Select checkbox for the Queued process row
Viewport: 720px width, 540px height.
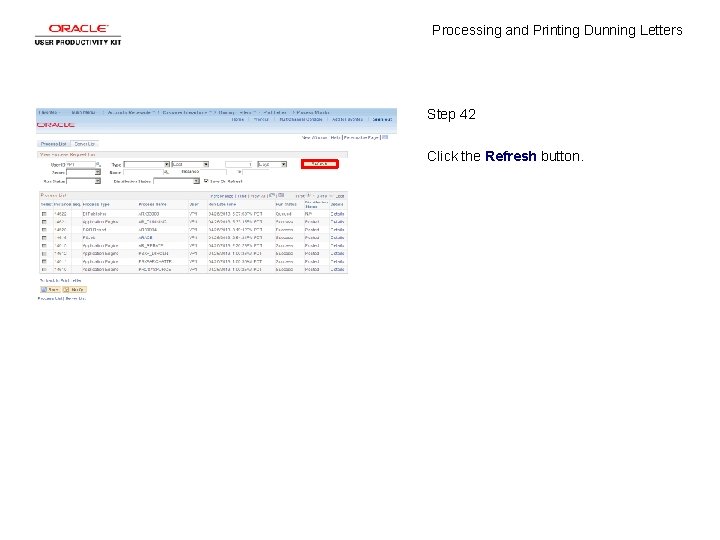coord(44,214)
